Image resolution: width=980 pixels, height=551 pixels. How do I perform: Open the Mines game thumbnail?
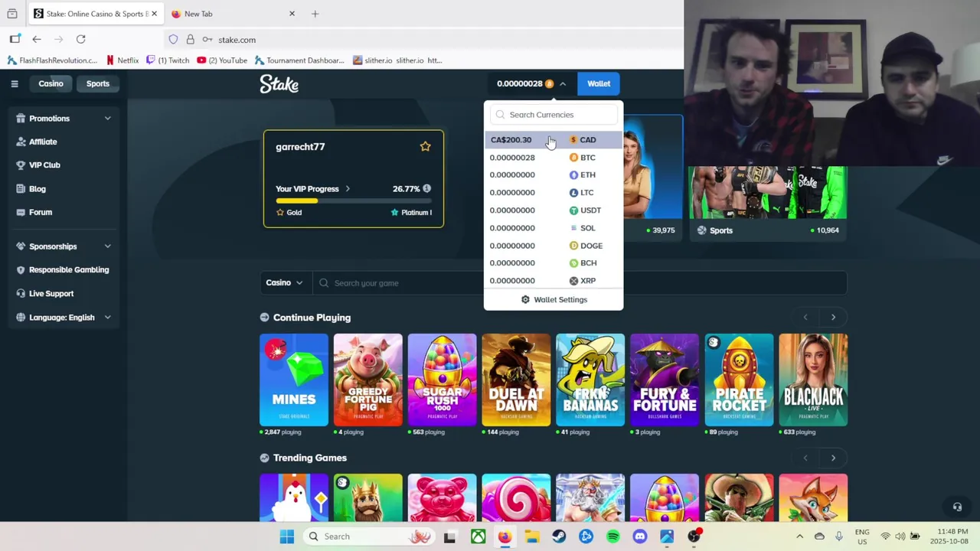pos(294,380)
